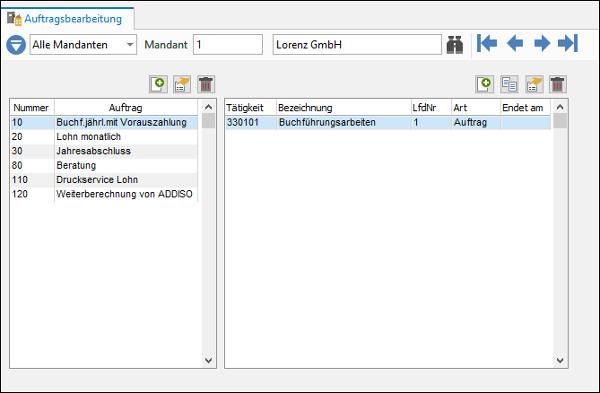Click scroll-up arrow of Tätigkeit list
Image resolution: width=600 pixels, height=393 pixels.
[560, 107]
